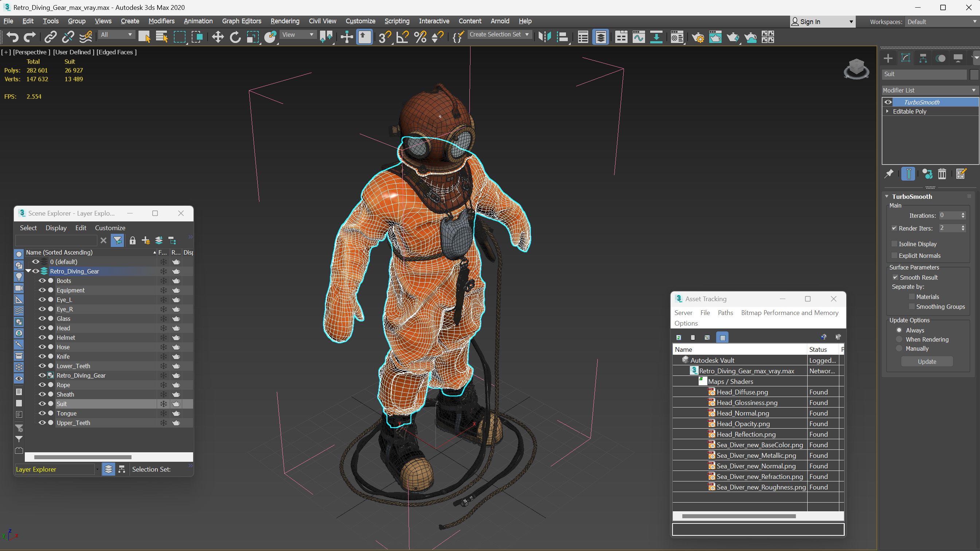This screenshot has width=980, height=551.
Task: Select Head_Normal.png in Asset Tracking
Action: pyautogui.click(x=743, y=413)
